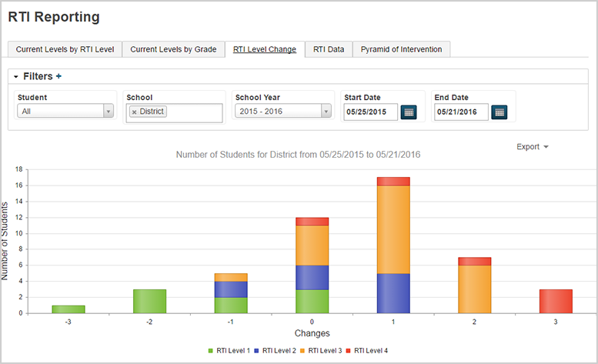Viewport: 598px width, 364px height.
Task: Open the Student dropdown
Action: point(65,112)
